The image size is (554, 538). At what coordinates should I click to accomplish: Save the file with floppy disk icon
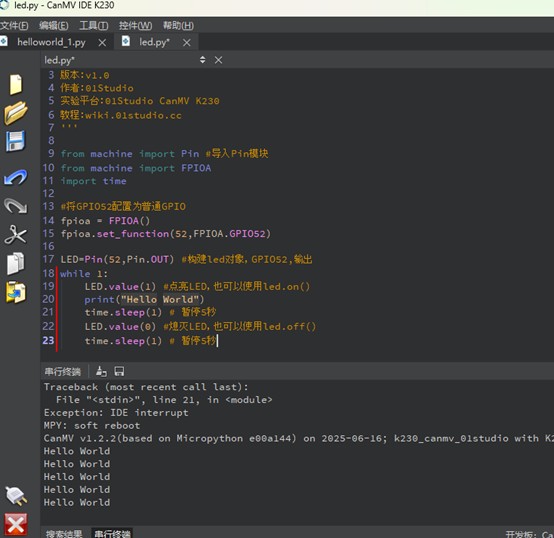(16, 141)
